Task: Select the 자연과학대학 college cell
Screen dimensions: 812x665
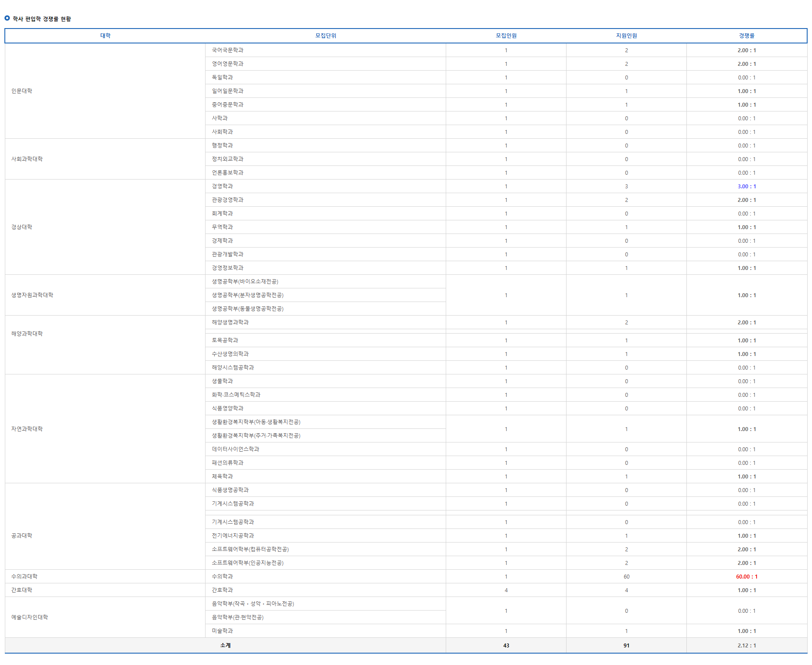Action: click(x=105, y=429)
